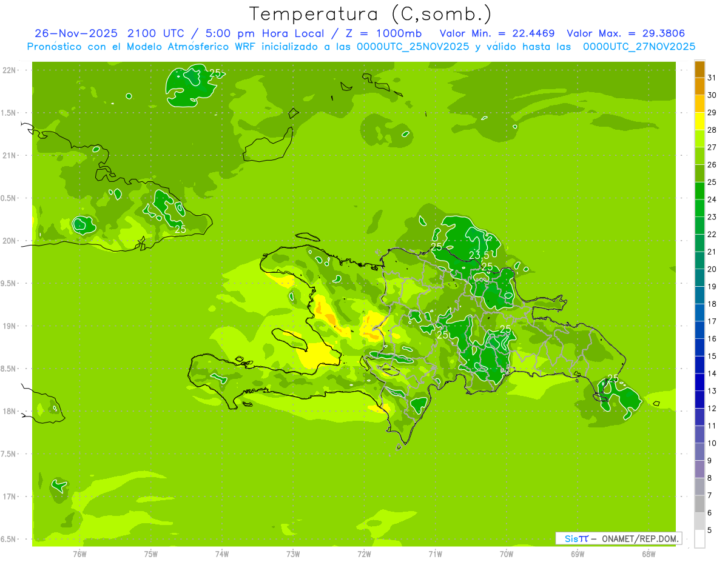Click the '23.5' contour label on map
Viewport: 728px width, 562px height.
click(479, 255)
